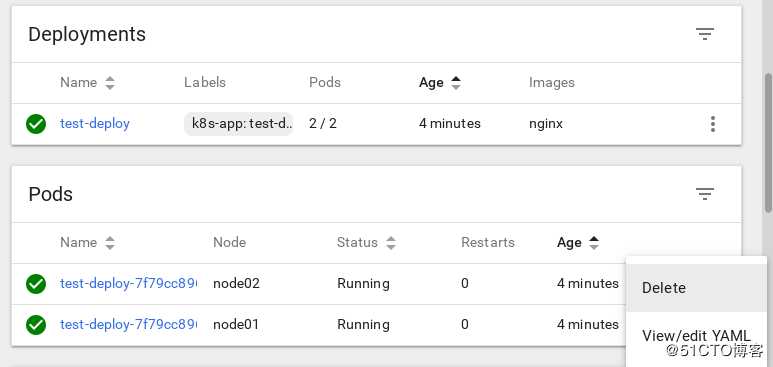
Task: Sort Pods by Name column
Action: [87, 242]
